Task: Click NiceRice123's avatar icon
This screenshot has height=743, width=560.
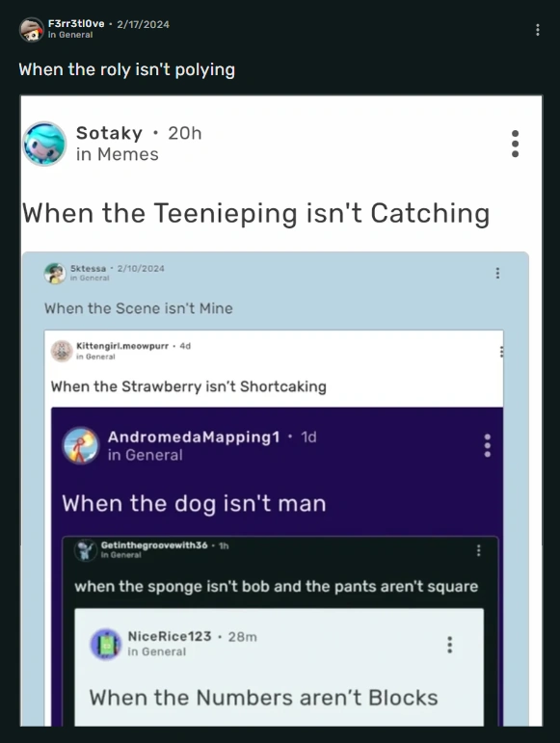Action: click(x=106, y=645)
